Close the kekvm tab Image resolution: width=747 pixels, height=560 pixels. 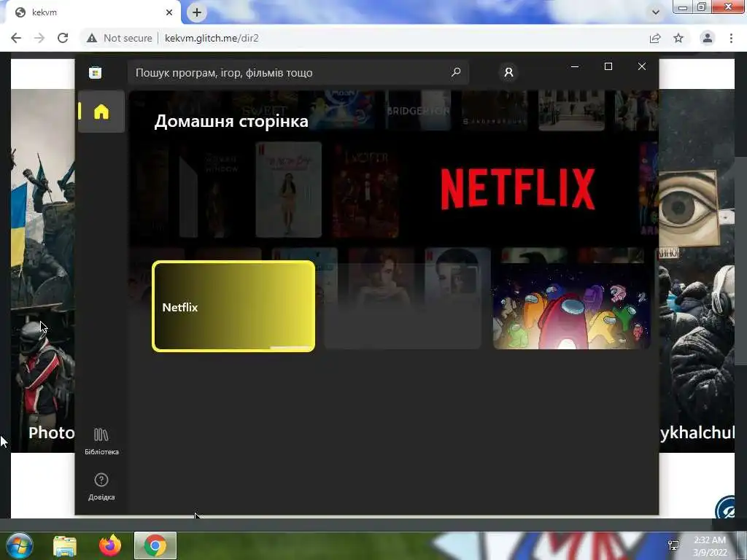click(x=169, y=12)
